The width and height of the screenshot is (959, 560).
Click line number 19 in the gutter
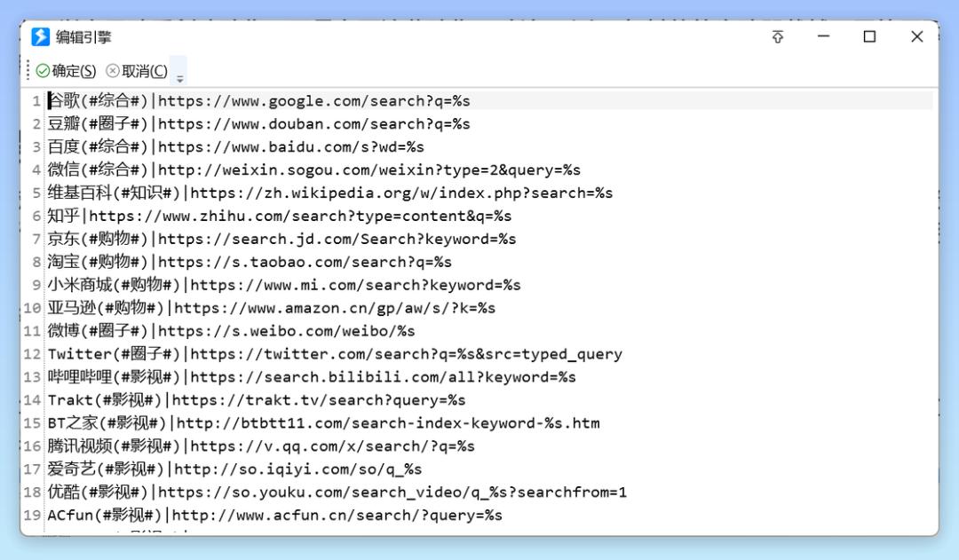tap(33, 516)
